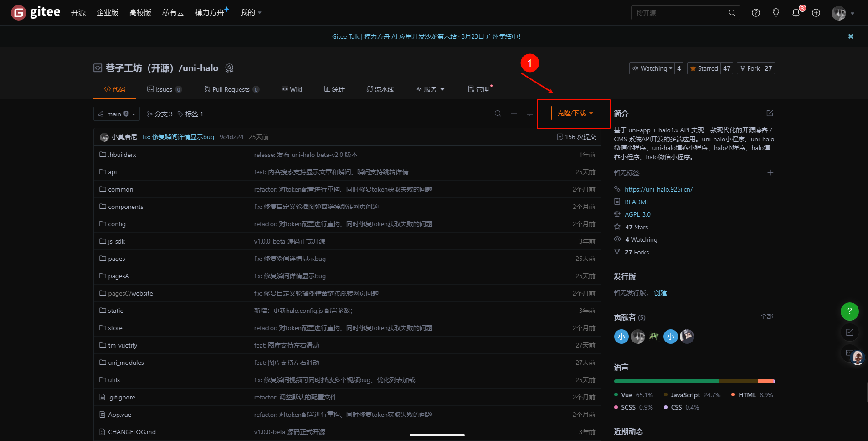Open the Web IDE monitor icon

coord(530,114)
